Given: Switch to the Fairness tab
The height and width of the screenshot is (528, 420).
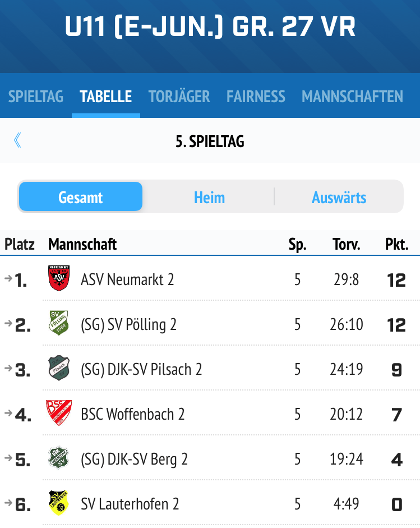Looking at the screenshot, I should 256,97.
